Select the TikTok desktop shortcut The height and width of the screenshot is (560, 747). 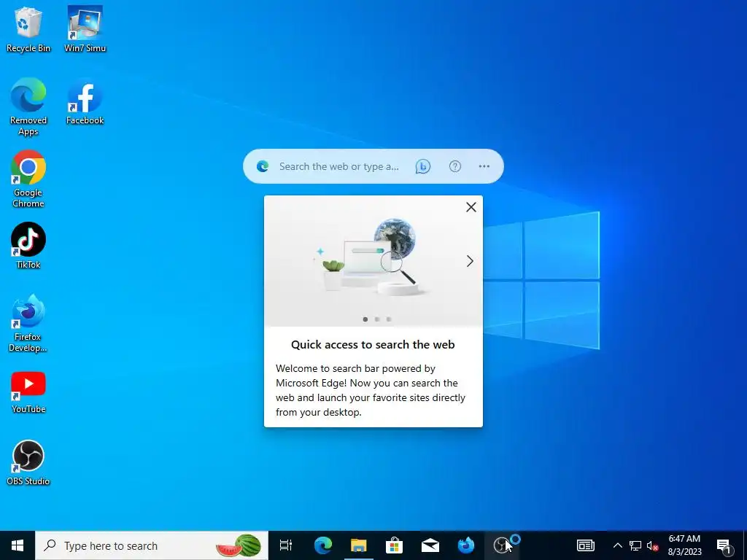pyautogui.click(x=28, y=246)
